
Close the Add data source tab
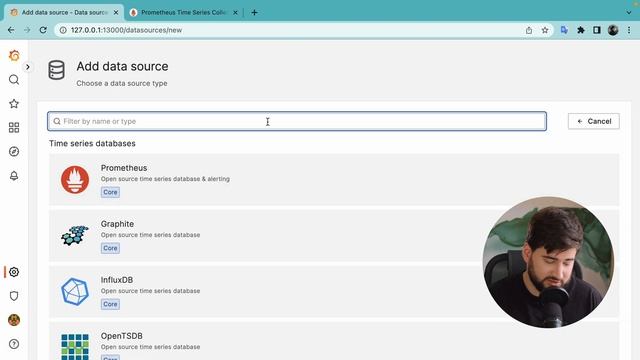pos(116,13)
